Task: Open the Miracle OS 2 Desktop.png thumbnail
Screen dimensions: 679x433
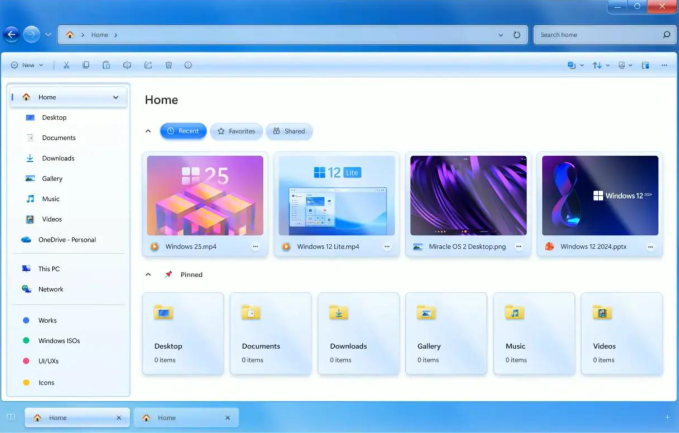Action: click(468, 195)
